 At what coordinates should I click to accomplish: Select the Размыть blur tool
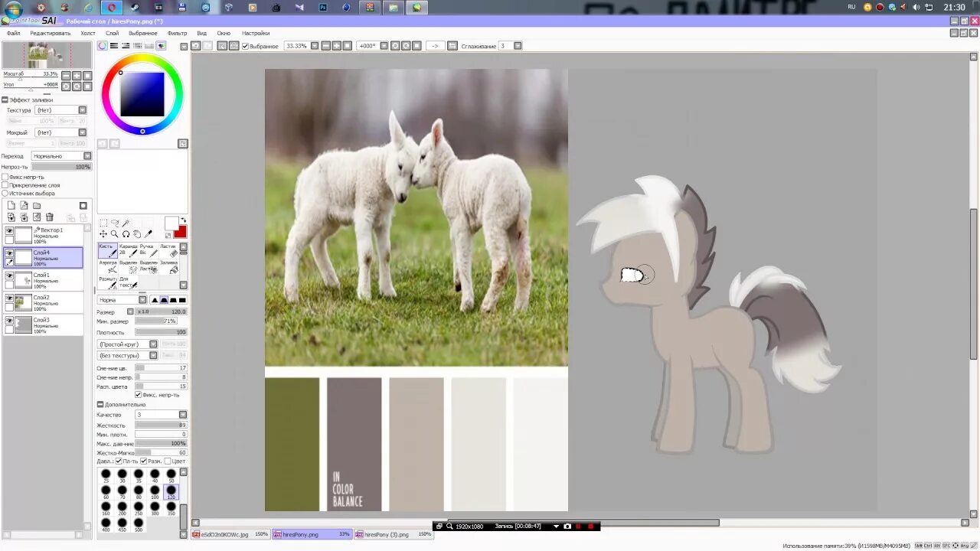coord(108,282)
